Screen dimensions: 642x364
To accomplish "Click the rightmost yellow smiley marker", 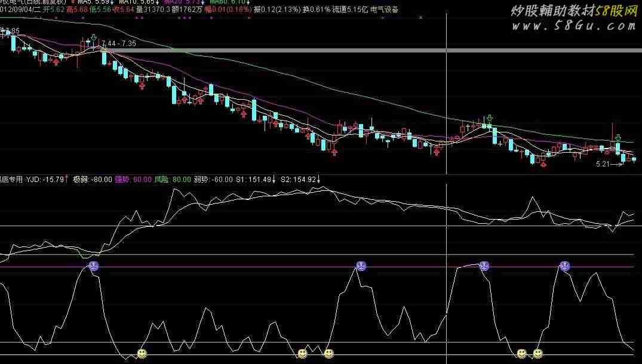I will (537, 354).
